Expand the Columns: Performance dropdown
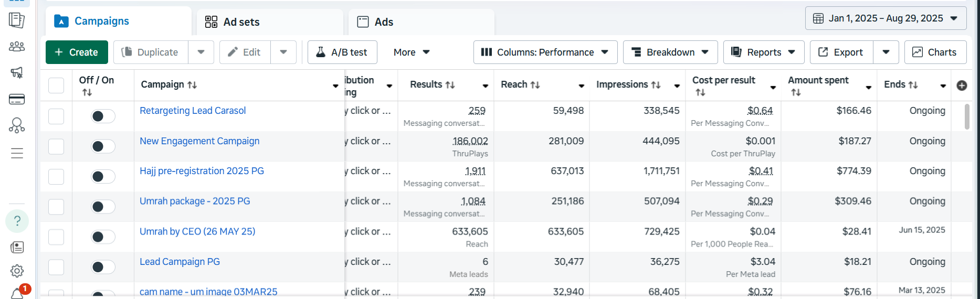The image size is (980, 299). pyautogui.click(x=545, y=52)
